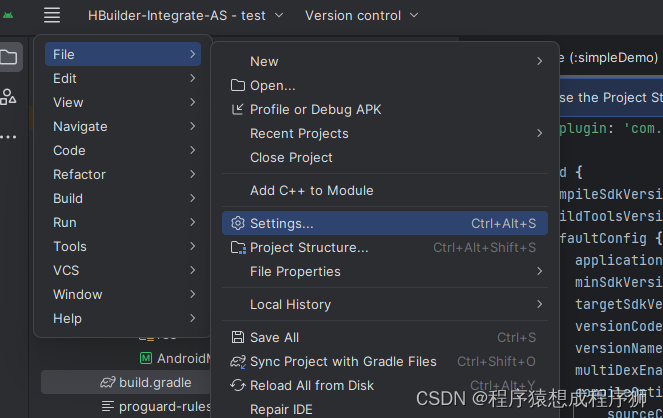Select build.gradle file in project tree
The height and width of the screenshot is (418, 663).
click(x=155, y=382)
